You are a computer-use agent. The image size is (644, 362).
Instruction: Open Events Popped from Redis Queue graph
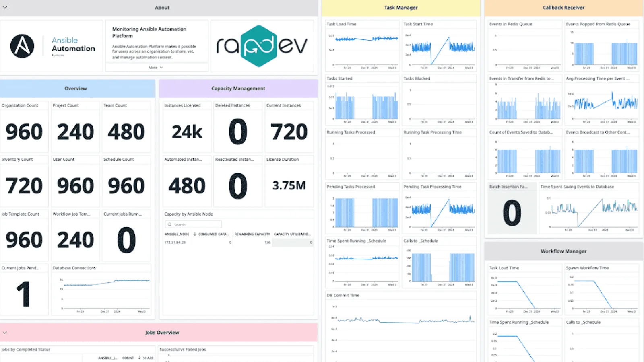pyautogui.click(x=602, y=50)
